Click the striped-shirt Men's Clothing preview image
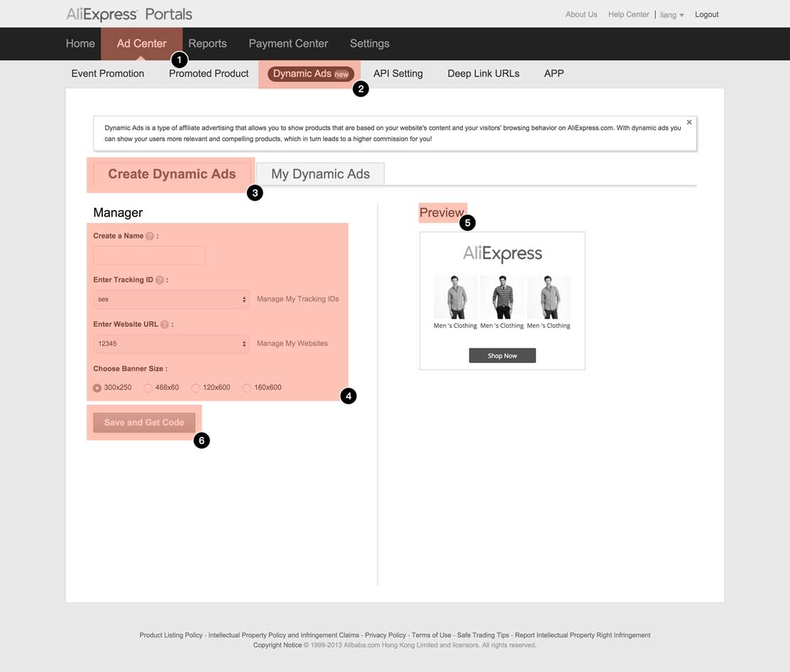 503,297
